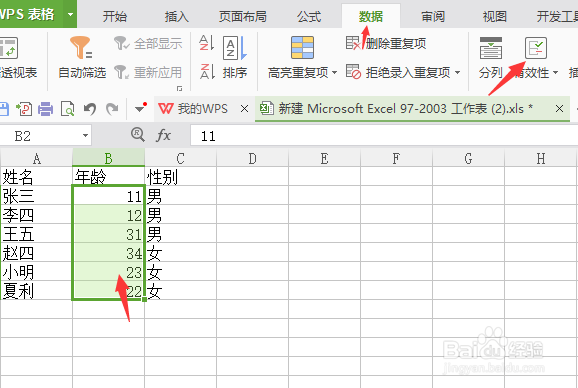The image size is (578, 388).
Task: Select age cell with value 12
Action: [108, 215]
